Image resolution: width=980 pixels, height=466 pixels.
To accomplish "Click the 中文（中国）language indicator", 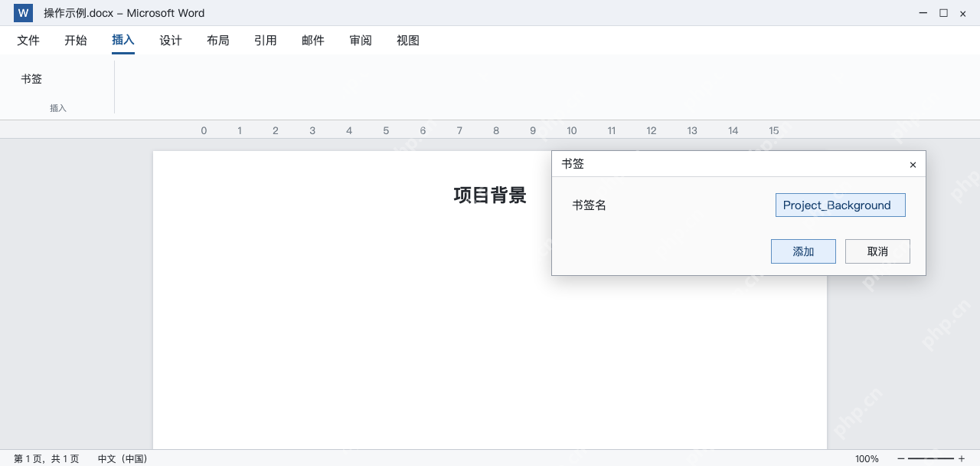I will point(122,458).
